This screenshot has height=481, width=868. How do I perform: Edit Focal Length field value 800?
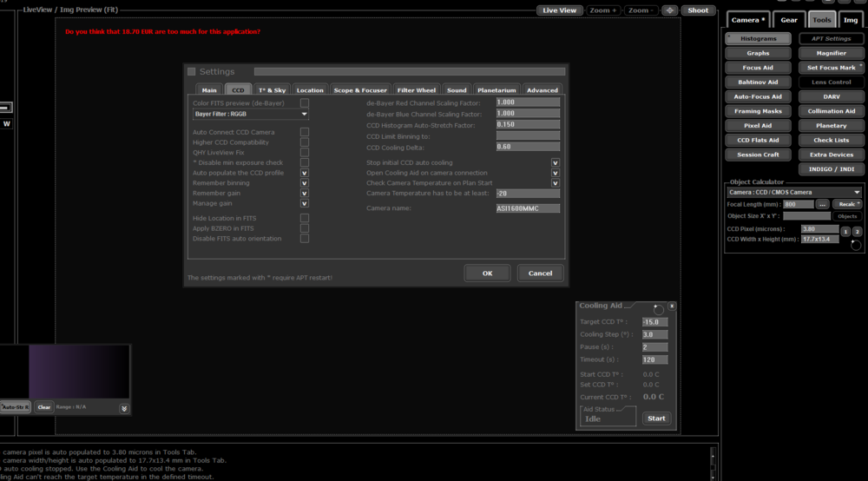click(798, 204)
